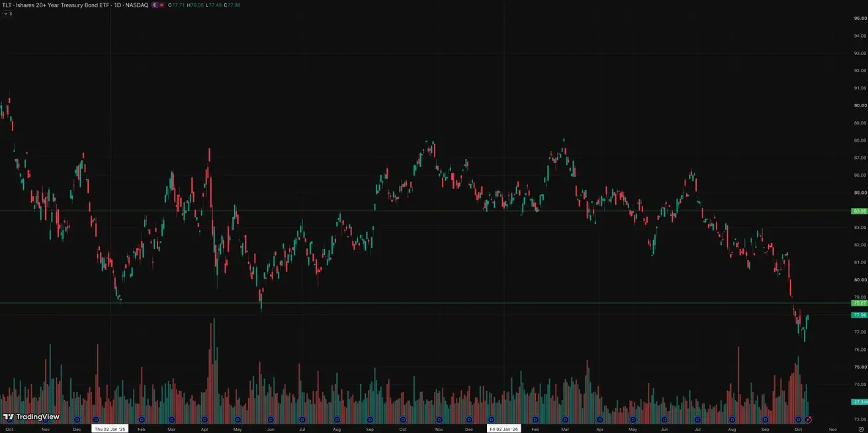
Task: Click the red wavy icon beside NASDAQ
Action: coord(163,5)
